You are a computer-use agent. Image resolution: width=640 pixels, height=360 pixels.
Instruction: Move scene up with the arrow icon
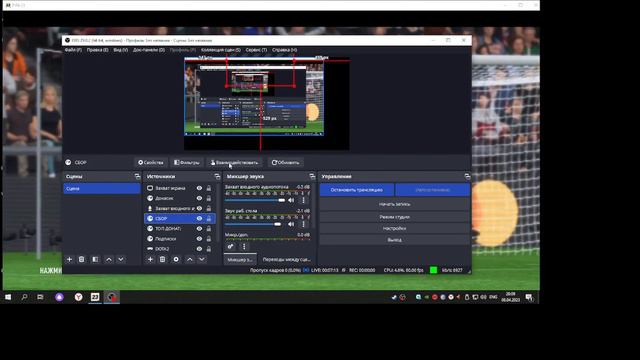tap(109, 259)
